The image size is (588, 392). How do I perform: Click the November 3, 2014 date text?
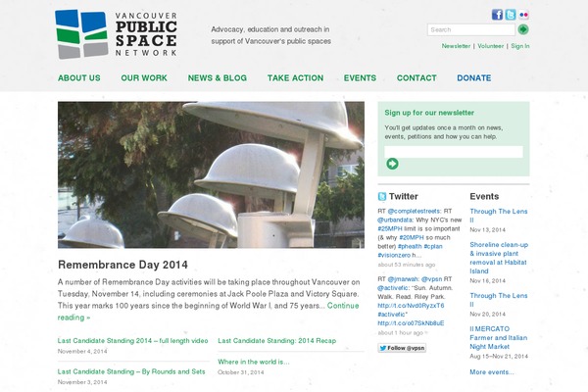coord(82,382)
